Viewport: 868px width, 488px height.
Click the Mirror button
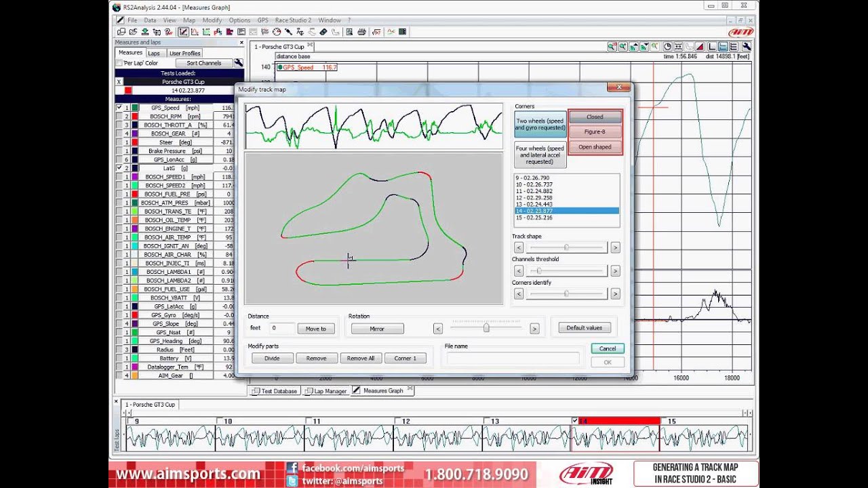(x=377, y=329)
